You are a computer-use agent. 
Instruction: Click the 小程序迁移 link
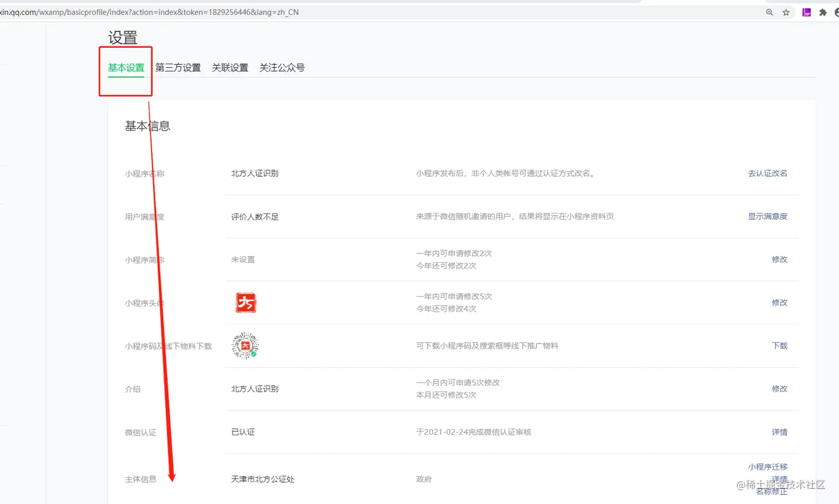[x=767, y=467]
